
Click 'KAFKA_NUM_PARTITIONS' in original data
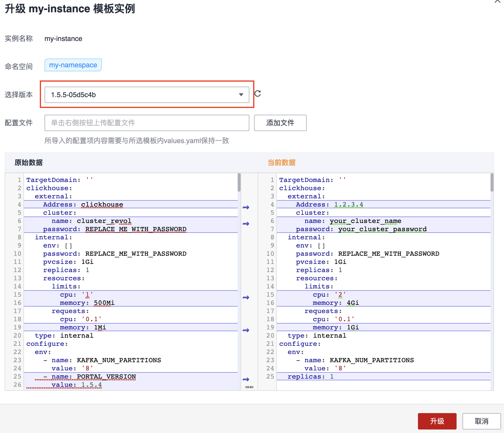pyautogui.click(x=119, y=360)
